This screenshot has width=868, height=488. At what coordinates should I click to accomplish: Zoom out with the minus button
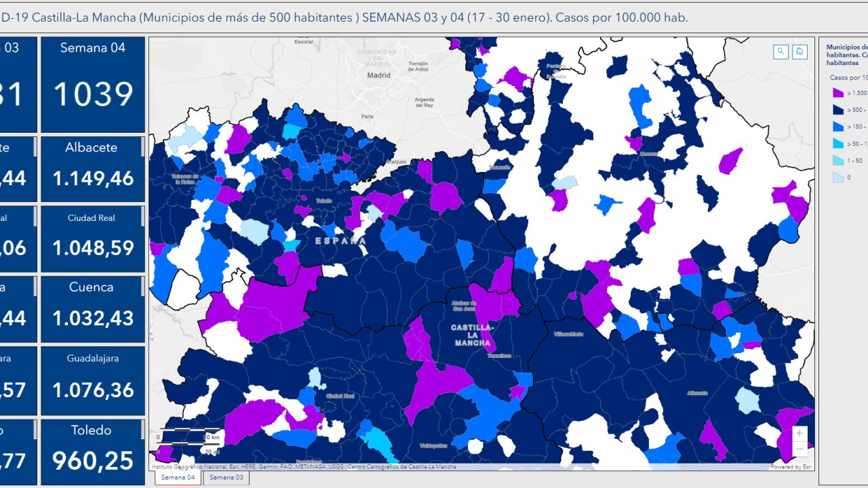click(x=800, y=448)
